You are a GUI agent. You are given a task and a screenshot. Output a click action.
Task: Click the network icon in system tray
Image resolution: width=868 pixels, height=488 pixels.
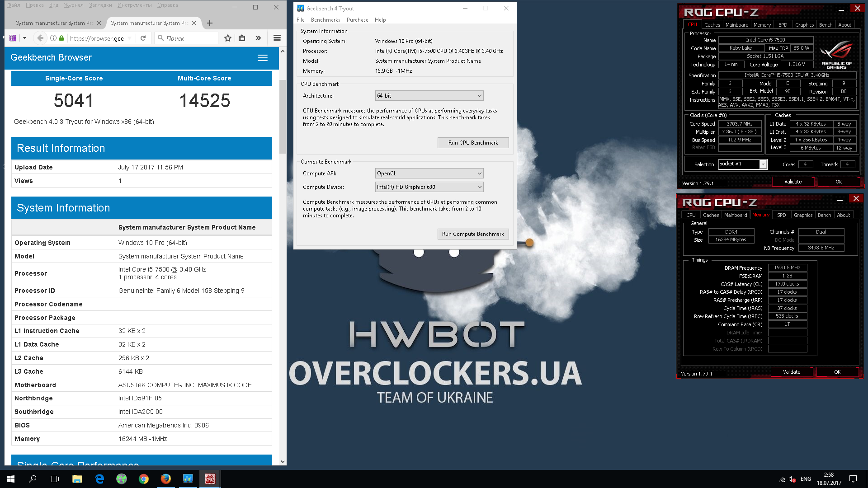(782, 479)
